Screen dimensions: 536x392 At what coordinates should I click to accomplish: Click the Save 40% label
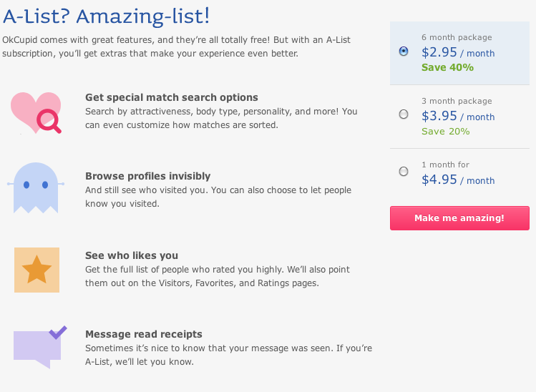tap(447, 67)
